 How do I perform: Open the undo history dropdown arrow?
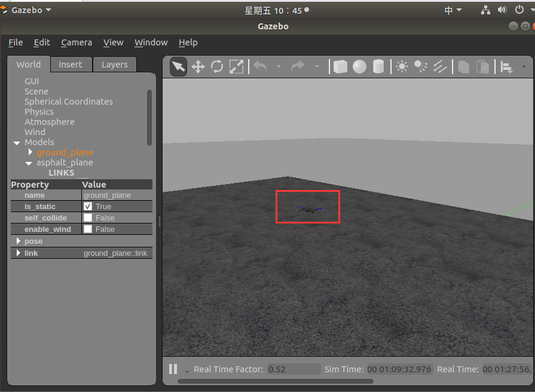pyautogui.click(x=279, y=66)
